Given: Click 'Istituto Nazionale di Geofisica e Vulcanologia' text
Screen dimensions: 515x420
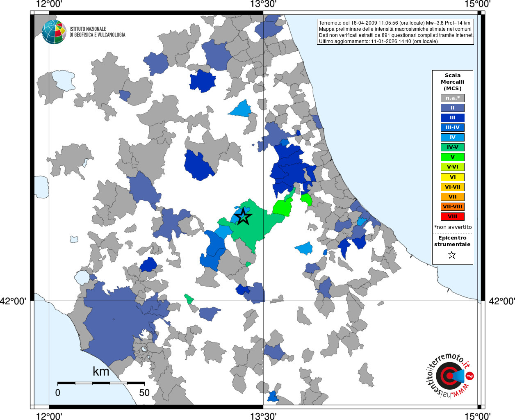Looking at the screenshot, I should tap(97, 32).
